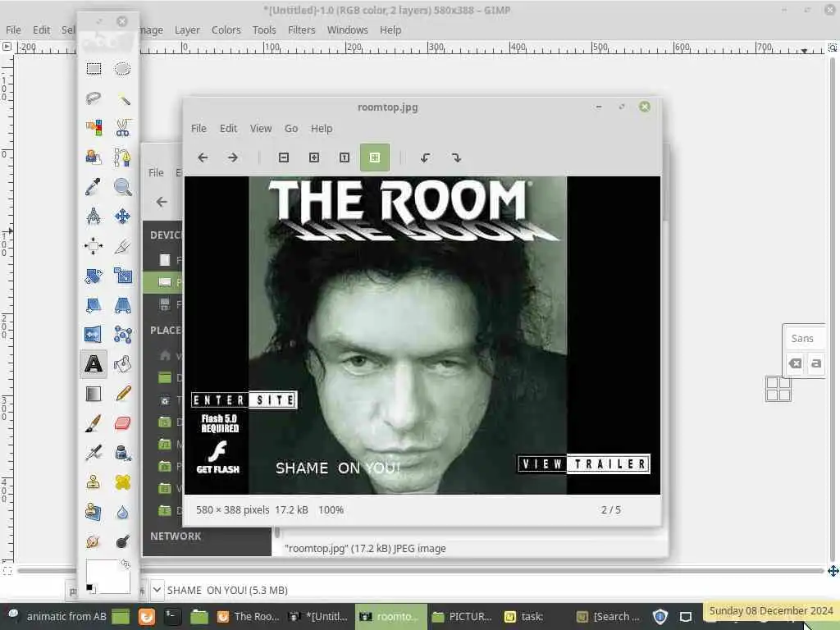Pick the Color Picker eyedropper tool
Screen dimensions: 840x630
point(94,187)
